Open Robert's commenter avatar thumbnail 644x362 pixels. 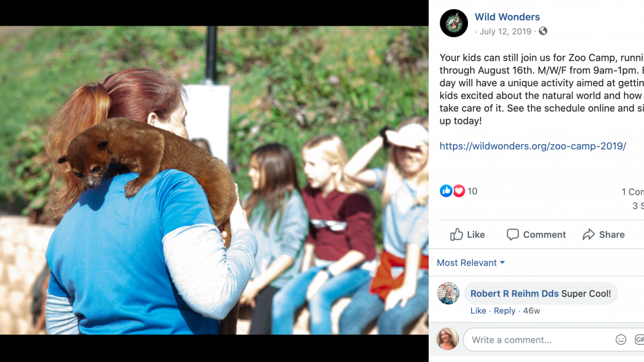tap(448, 293)
